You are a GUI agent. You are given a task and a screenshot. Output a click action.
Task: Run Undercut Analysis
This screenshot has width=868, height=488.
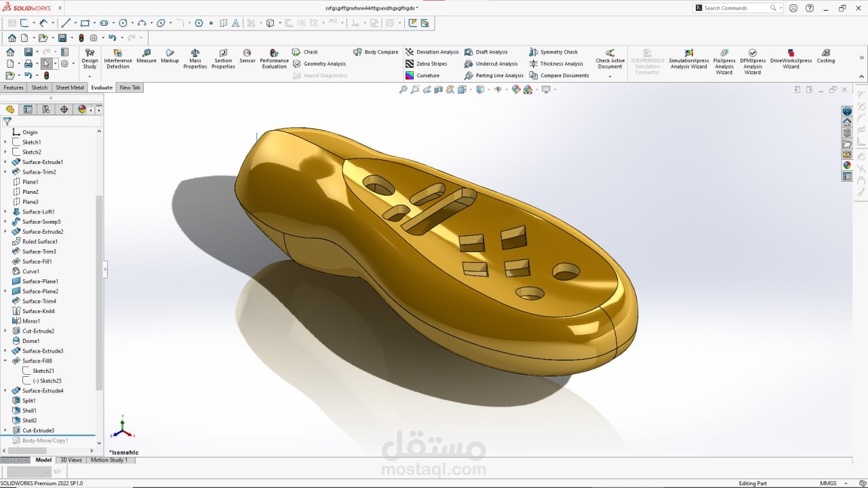point(491,64)
